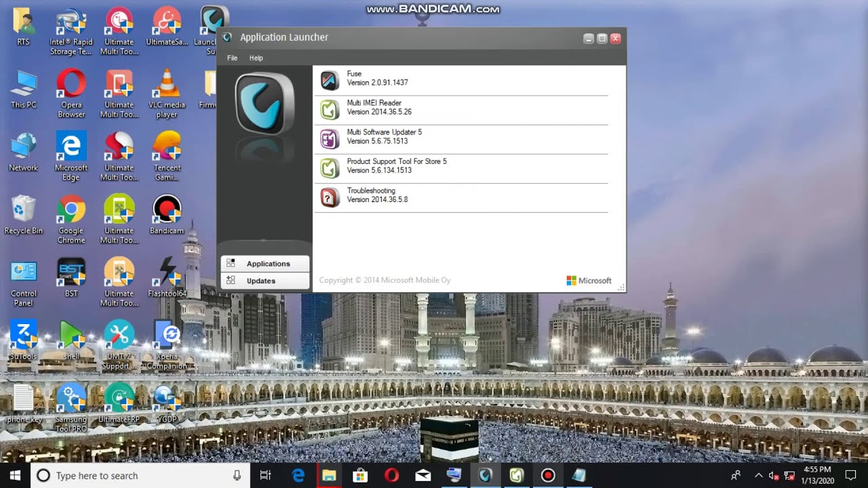Switch to the Applications tab

click(x=265, y=264)
